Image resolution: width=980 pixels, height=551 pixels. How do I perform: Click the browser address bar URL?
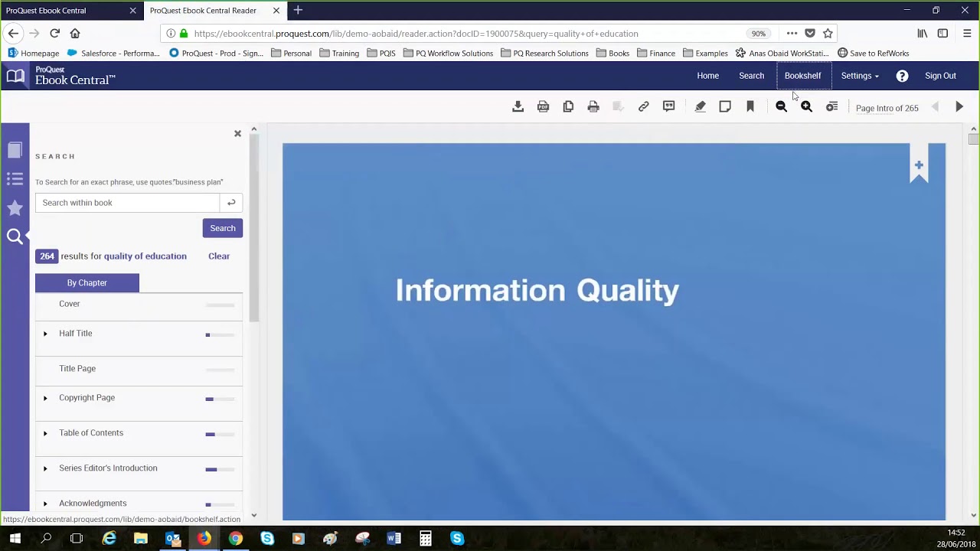(x=416, y=34)
